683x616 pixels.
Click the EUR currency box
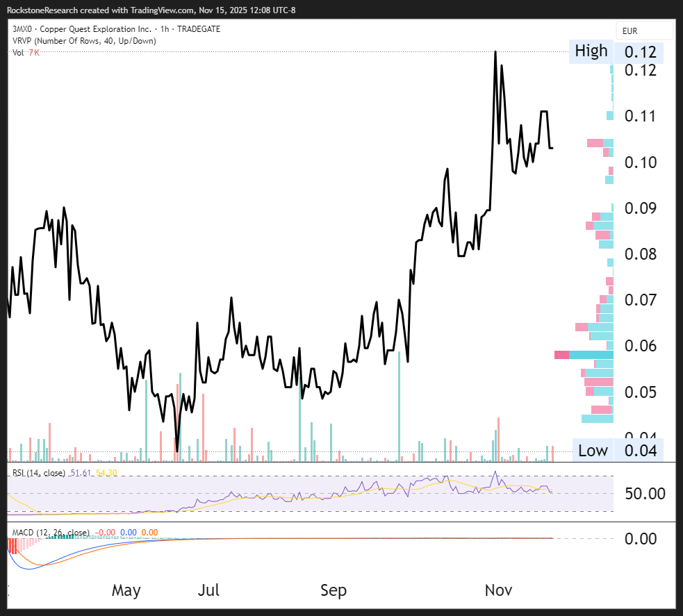[x=644, y=31]
